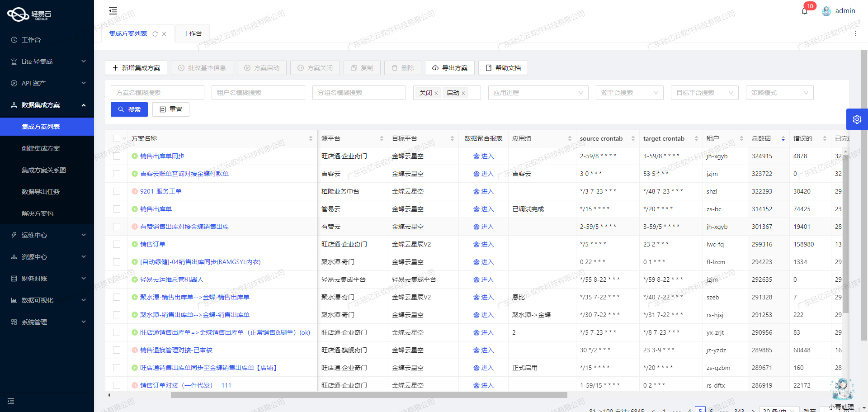
Task: Click the blue 搜索 button
Action: tap(129, 109)
